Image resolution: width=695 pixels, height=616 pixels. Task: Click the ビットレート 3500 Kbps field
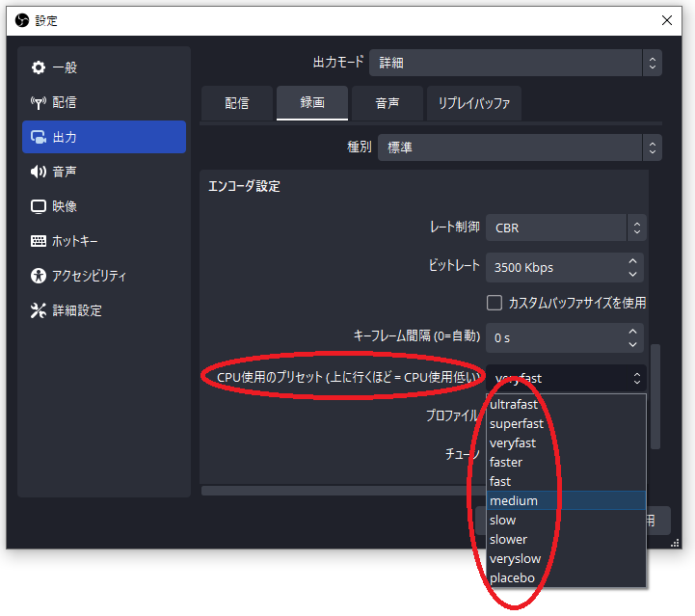coord(554,267)
